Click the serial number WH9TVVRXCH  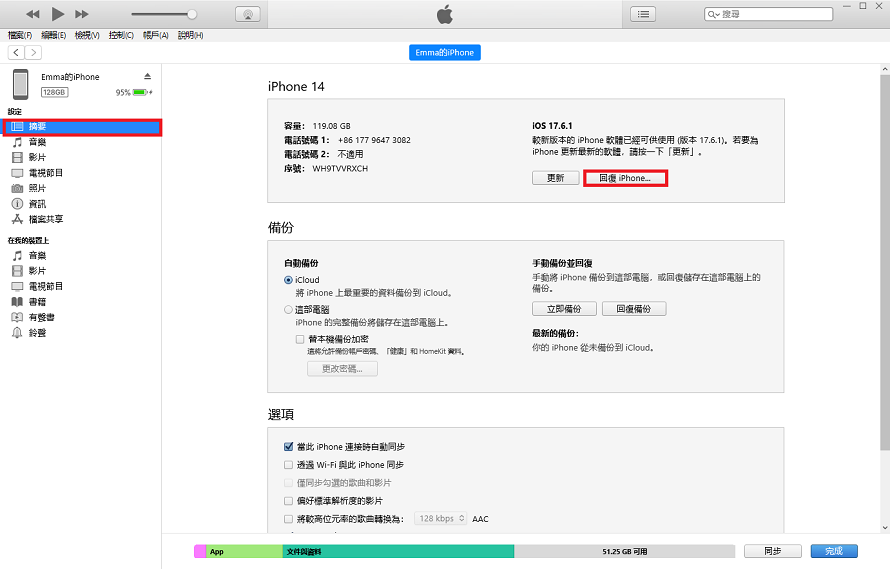pyautogui.click(x=340, y=169)
